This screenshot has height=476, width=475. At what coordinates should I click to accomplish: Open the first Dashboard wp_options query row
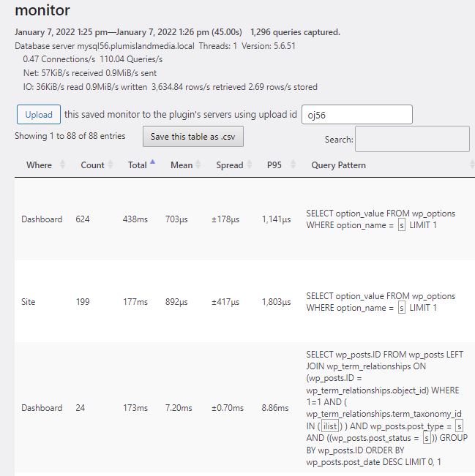point(244,219)
